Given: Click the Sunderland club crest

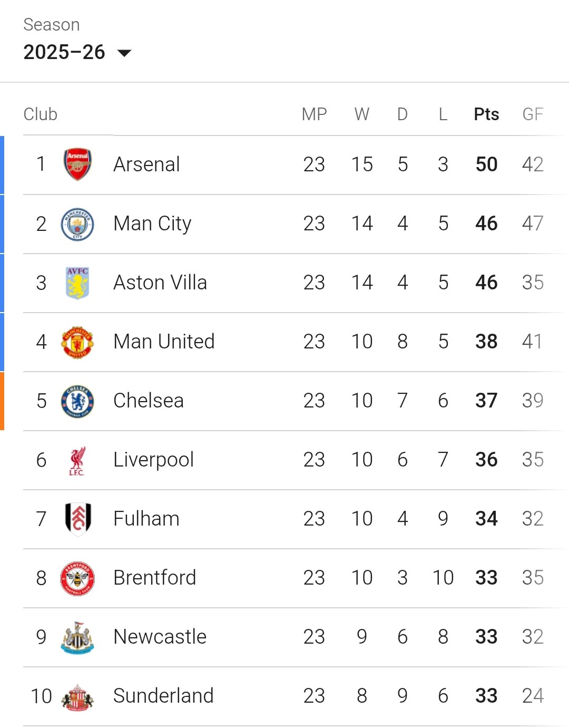Looking at the screenshot, I should 77,696.
